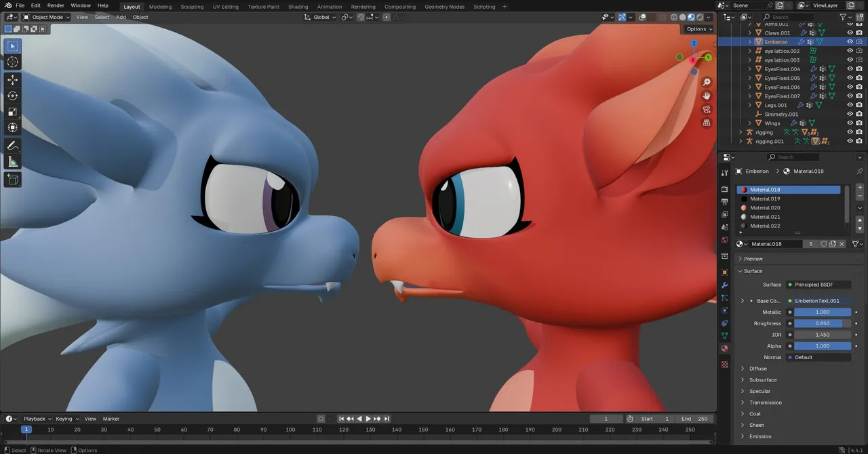Screen dimensions: 868x454
Task: Toggle visibility of Legs.001 object
Action: point(850,105)
